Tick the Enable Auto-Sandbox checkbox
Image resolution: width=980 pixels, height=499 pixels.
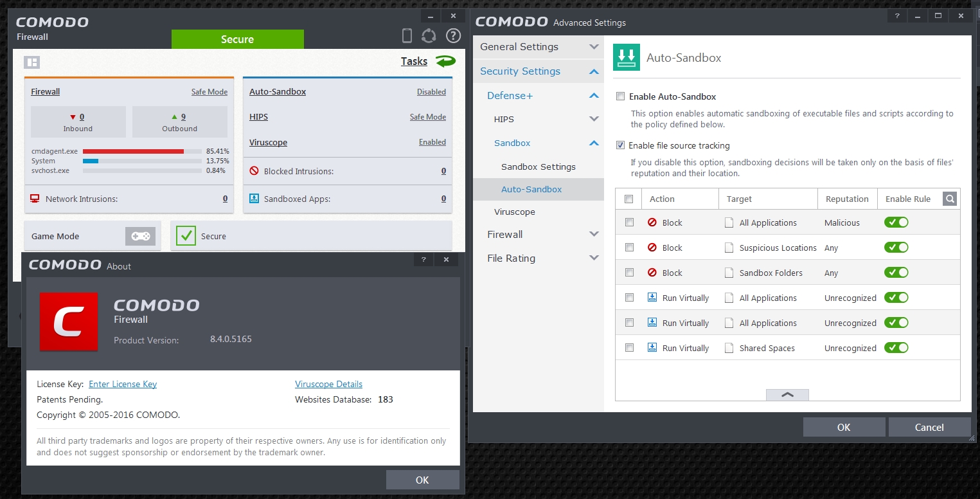click(620, 96)
